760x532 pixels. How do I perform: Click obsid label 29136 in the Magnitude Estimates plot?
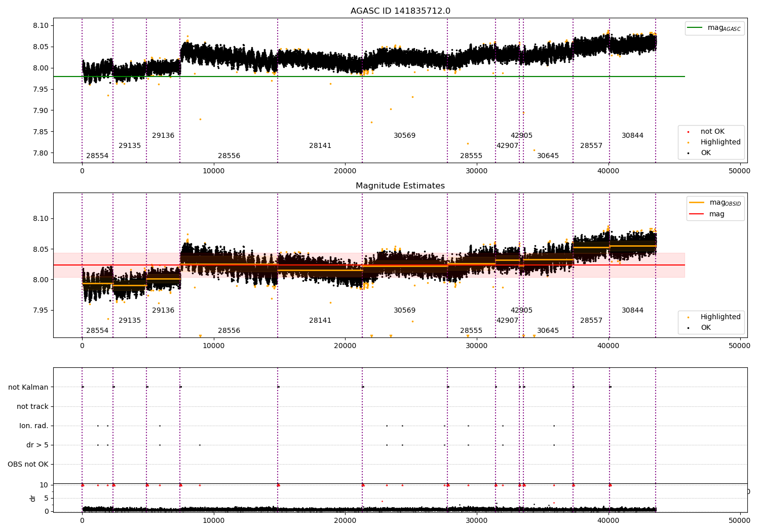click(x=163, y=310)
